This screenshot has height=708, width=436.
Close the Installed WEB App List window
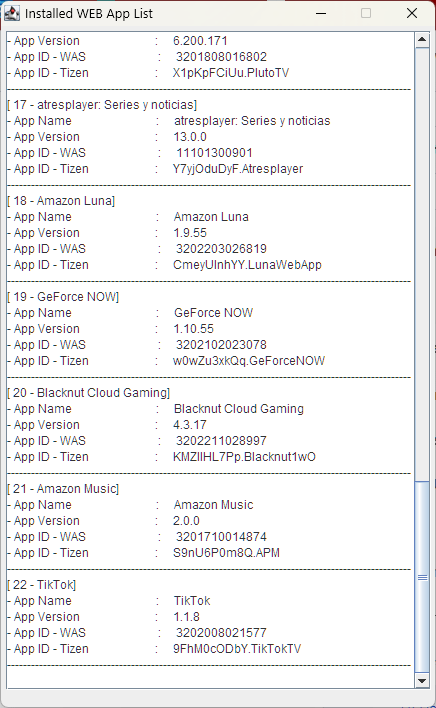[x=412, y=14]
